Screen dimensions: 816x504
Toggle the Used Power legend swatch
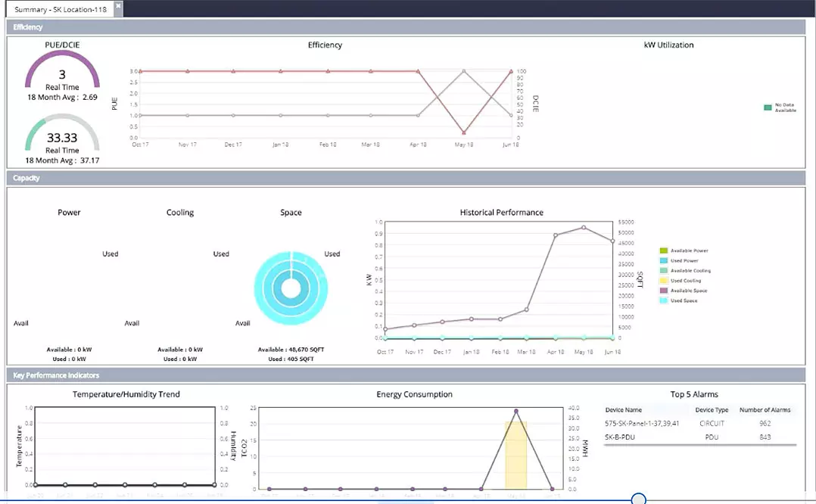tap(664, 260)
